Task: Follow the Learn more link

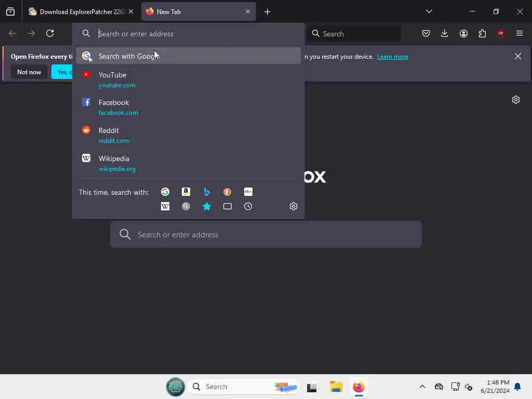Action: click(393, 57)
